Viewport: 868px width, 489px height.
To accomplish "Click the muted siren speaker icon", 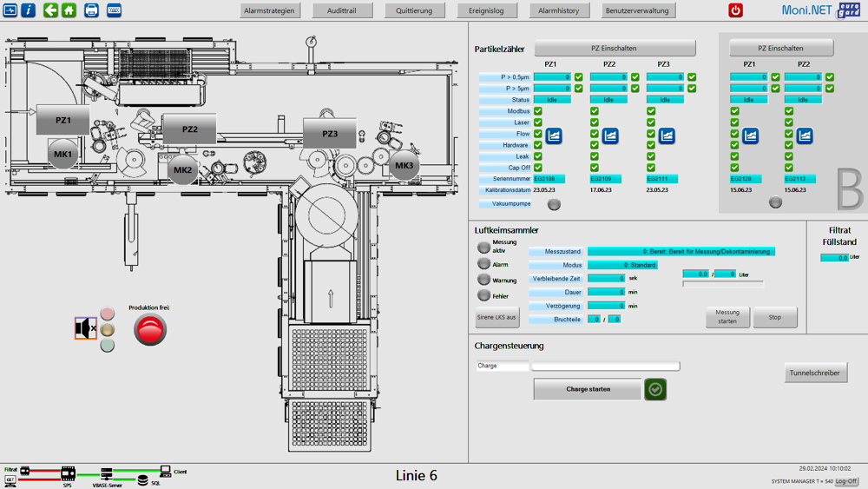I will click(x=85, y=328).
